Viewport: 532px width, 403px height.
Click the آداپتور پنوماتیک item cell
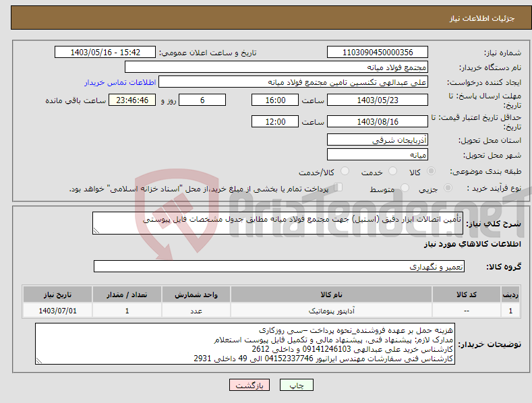click(331, 311)
